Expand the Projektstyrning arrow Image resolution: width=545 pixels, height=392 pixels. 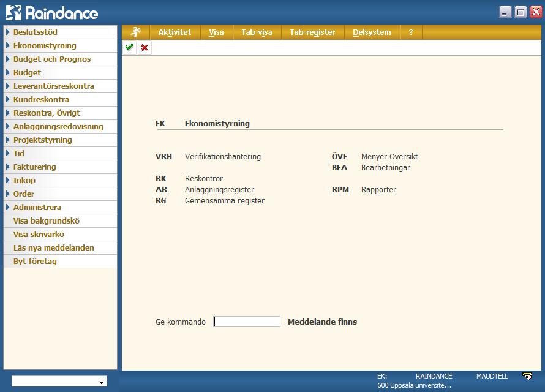pos(7,140)
